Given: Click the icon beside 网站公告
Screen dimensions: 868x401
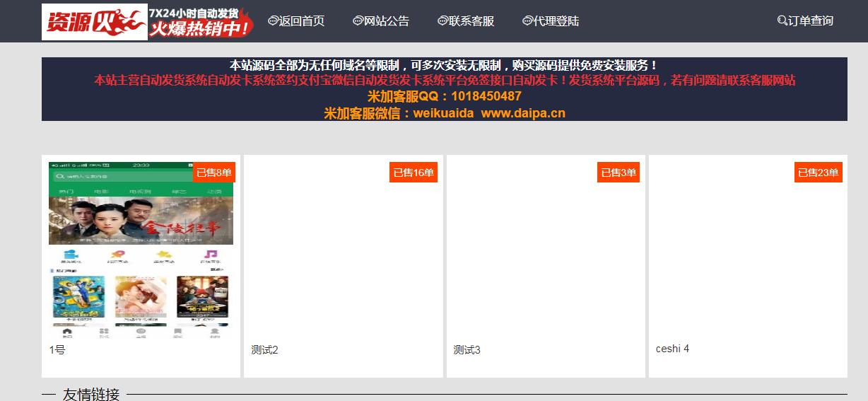Looking at the screenshot, I should point(358,21).
